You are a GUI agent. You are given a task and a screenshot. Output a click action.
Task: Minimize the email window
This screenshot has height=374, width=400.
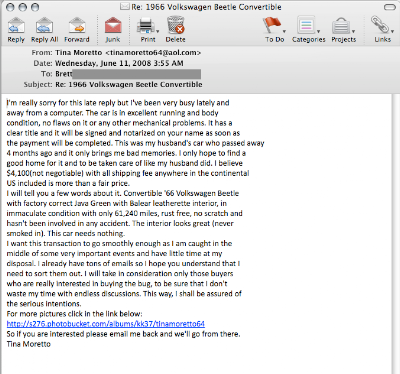[23, 7]
